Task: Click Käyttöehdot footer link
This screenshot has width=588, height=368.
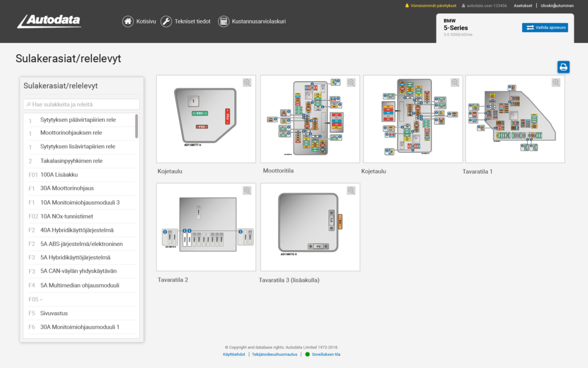Action: click(x=234, y=354)
